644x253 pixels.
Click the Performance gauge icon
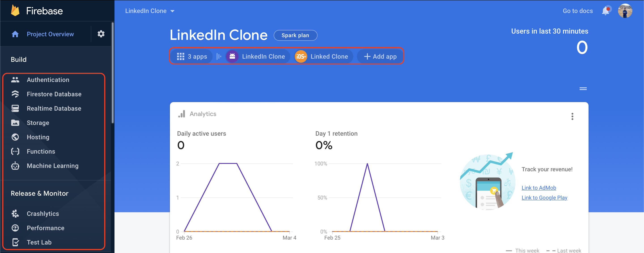pos(15,228)
